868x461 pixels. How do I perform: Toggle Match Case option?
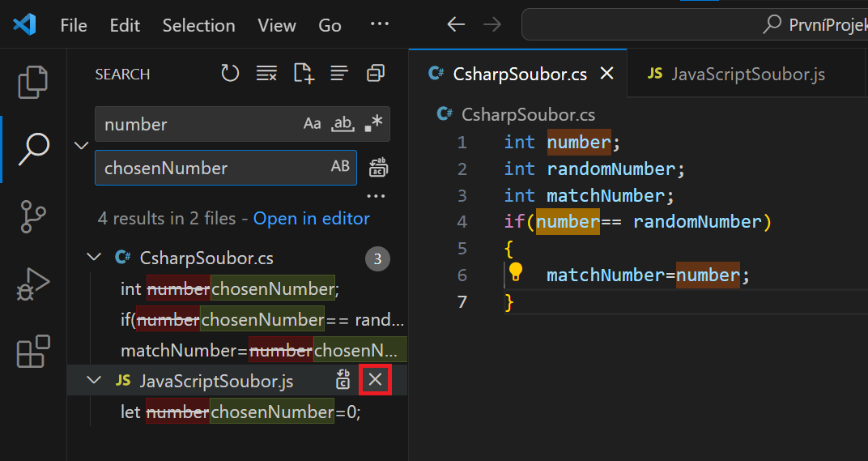[312, 124]
